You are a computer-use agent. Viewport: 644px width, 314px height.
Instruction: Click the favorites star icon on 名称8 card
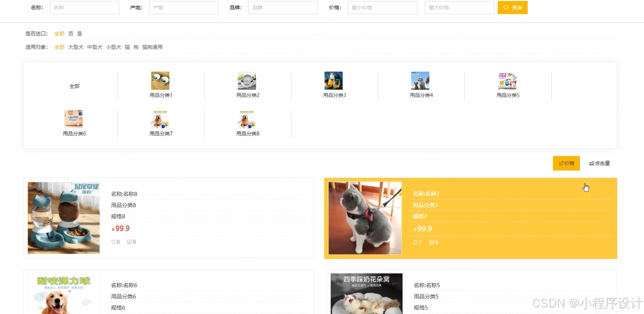point(114,242)
